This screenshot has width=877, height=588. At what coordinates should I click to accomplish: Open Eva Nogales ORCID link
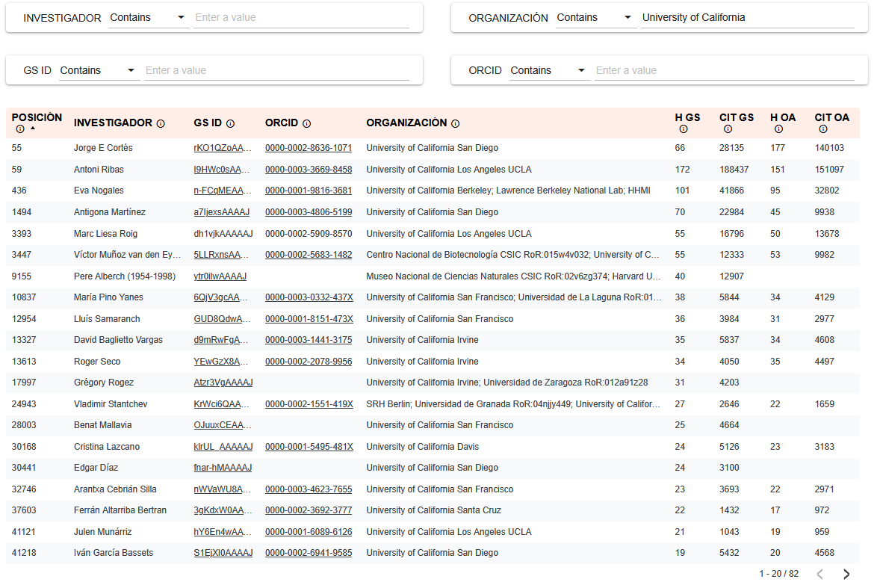(x=308, y=191)
